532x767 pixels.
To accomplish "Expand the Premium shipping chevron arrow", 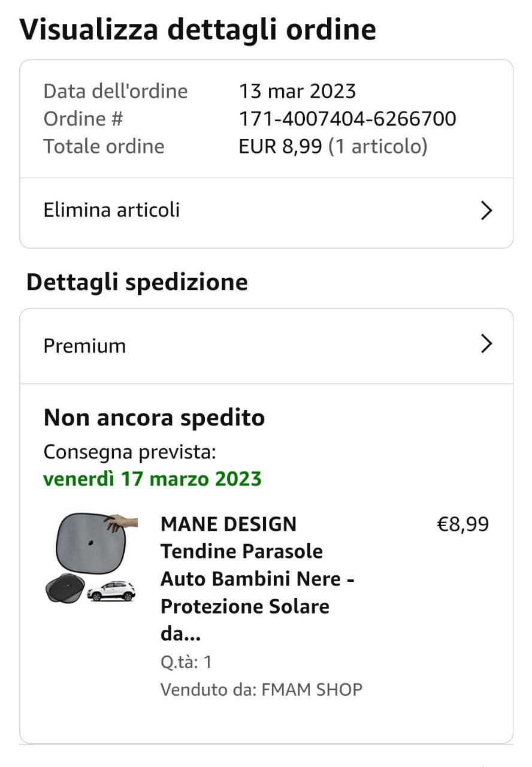I will (x=486, y=344).
